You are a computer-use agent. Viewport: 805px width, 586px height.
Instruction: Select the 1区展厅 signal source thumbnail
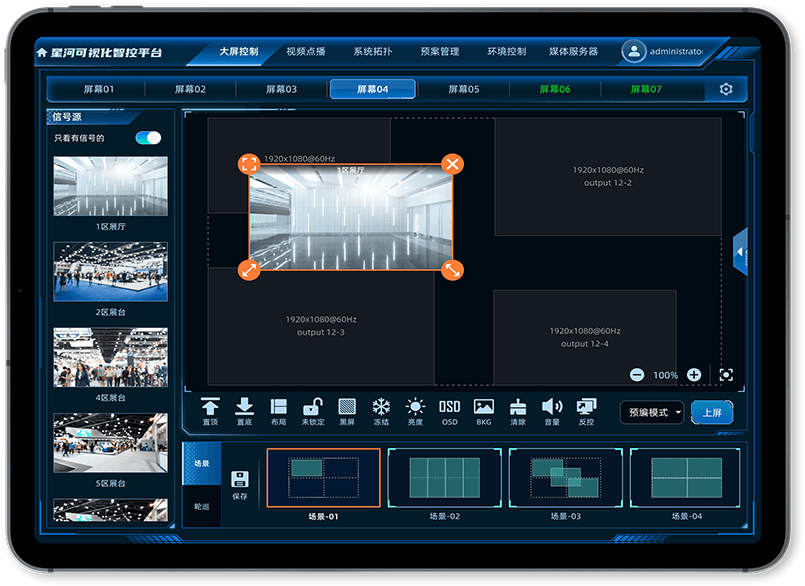110,186
